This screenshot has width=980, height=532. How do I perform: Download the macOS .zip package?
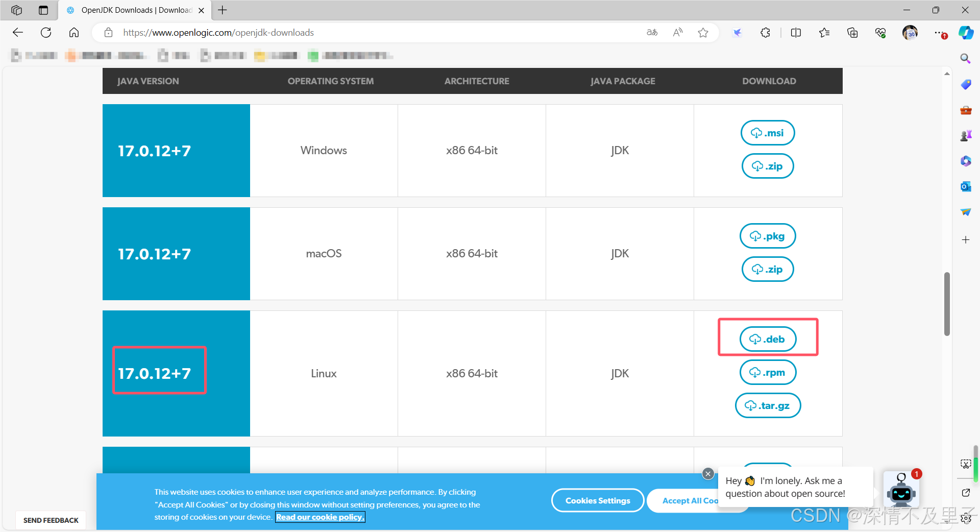point(768,269)
